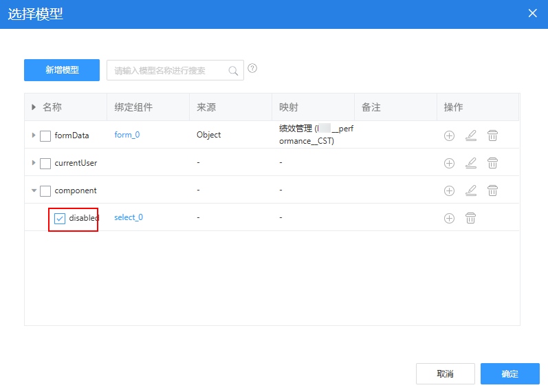The image size is (548, 392).
Task: Click the 备注 column header
Action: [395, 107]
